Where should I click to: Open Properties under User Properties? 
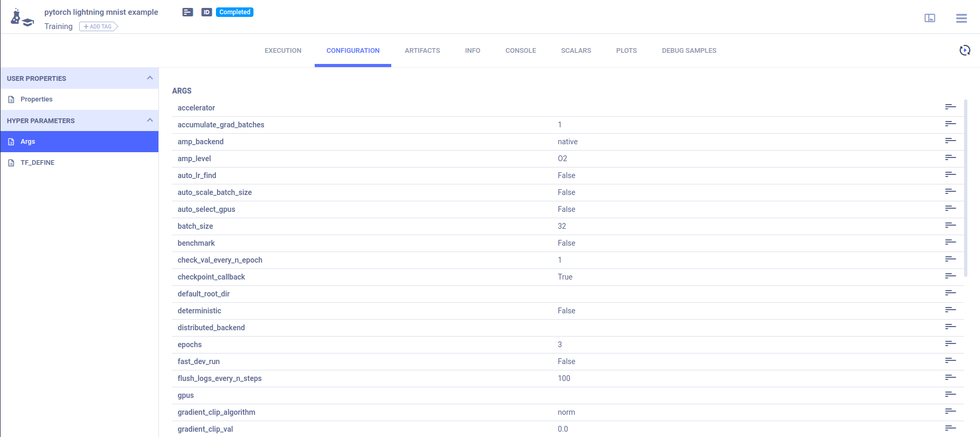pyautogui.click(x=36, y=99)
